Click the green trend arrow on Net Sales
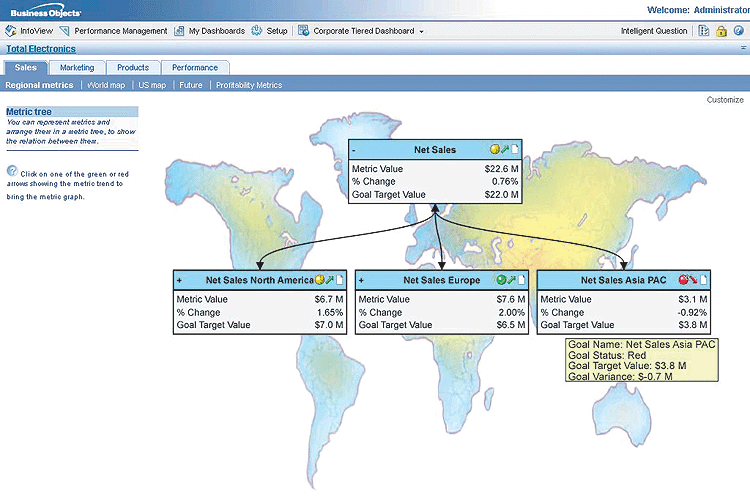Screen dimensions: 750x498 coord(505,149)
